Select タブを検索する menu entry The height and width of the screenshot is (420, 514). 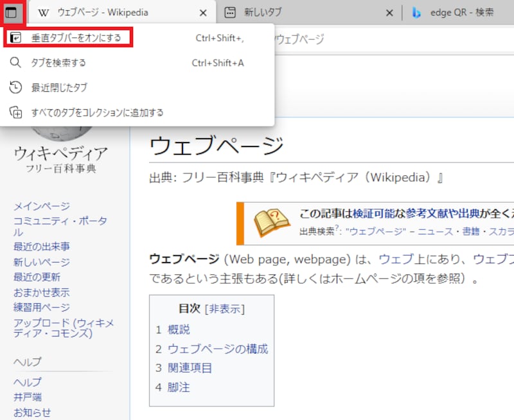pyautogui.click(x=58, y=63)
